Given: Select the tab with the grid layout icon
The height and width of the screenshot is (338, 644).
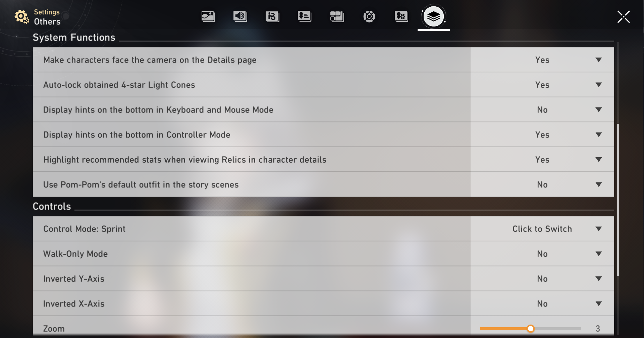Looking at the screenshot, I should click(x=337, y=16).
